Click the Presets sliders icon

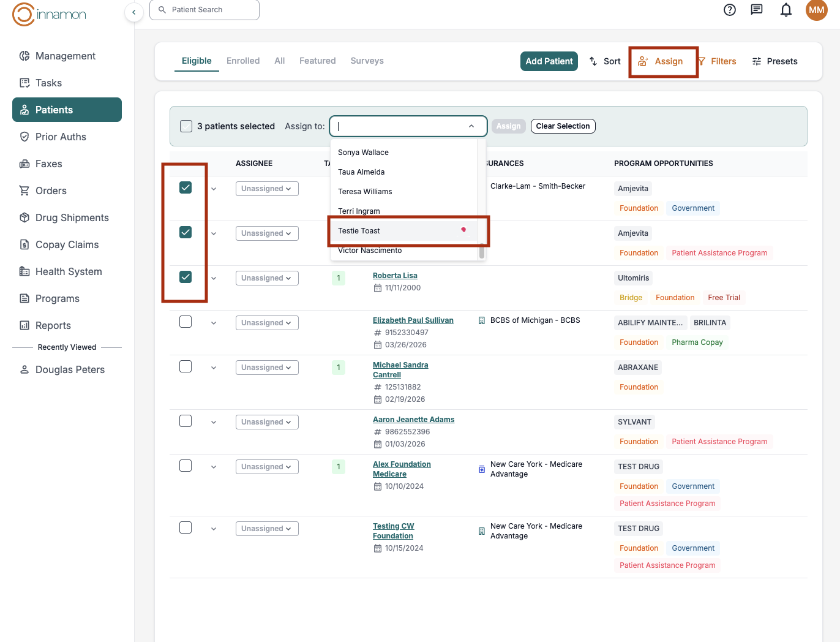[757, 61]
